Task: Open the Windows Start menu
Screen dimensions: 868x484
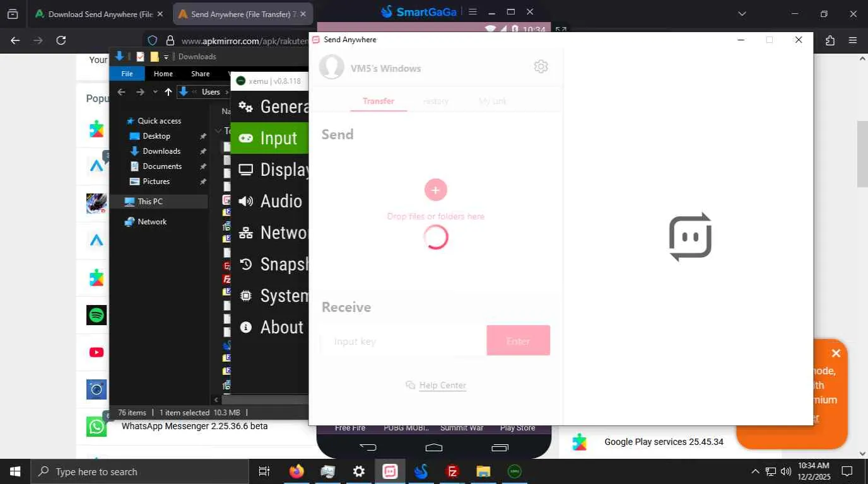Action: (x=15, y=471)
